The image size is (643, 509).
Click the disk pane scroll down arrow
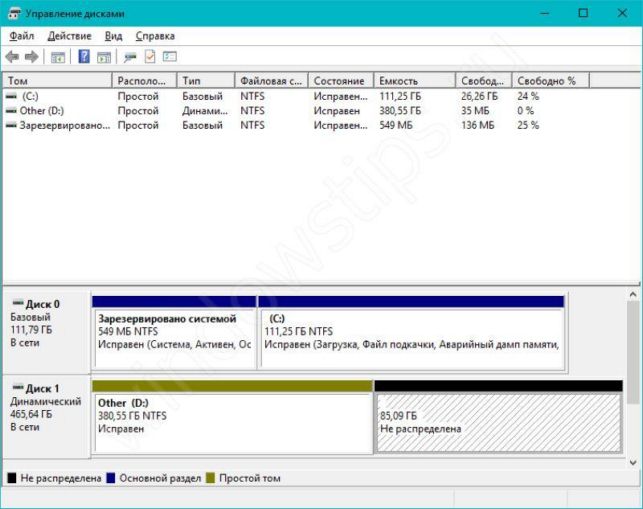pyautogui.click(x=633, y=462)
